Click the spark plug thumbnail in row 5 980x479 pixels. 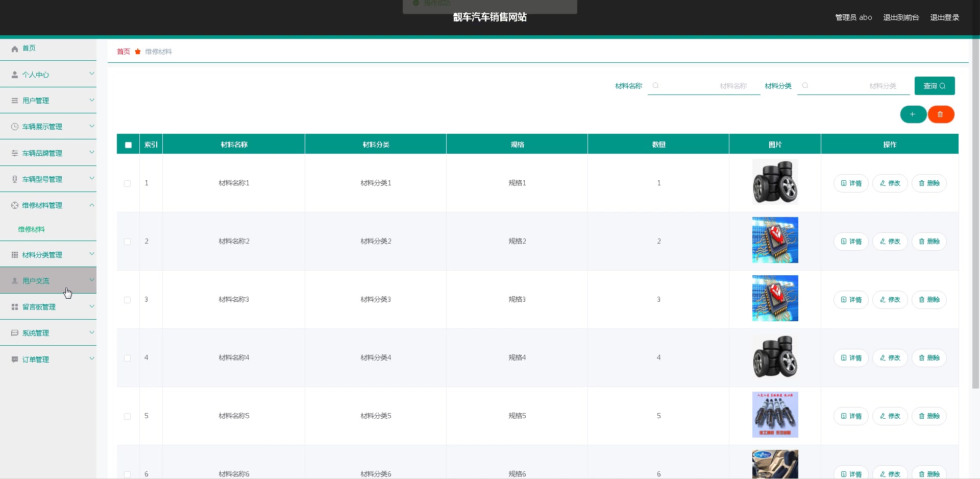775,415
